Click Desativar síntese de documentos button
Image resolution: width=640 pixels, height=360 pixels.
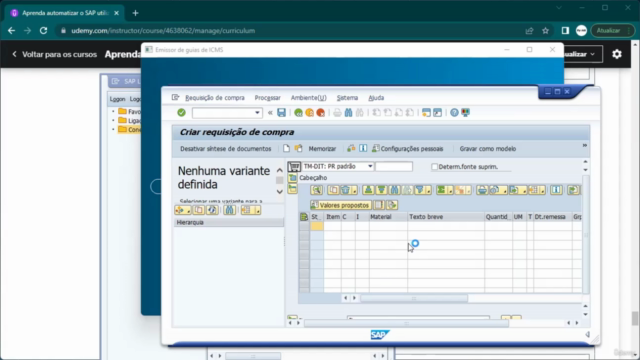(x=226, y=149)
